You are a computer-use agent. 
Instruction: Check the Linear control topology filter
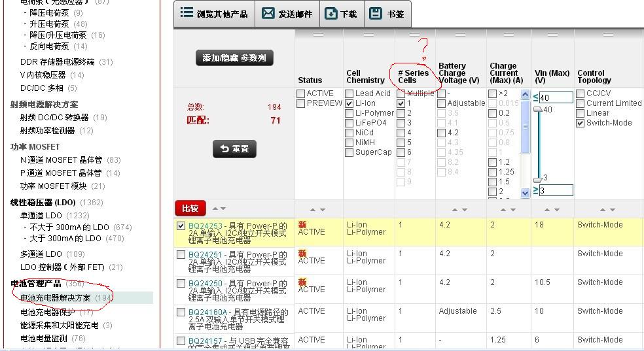click(x=580, y=113)
